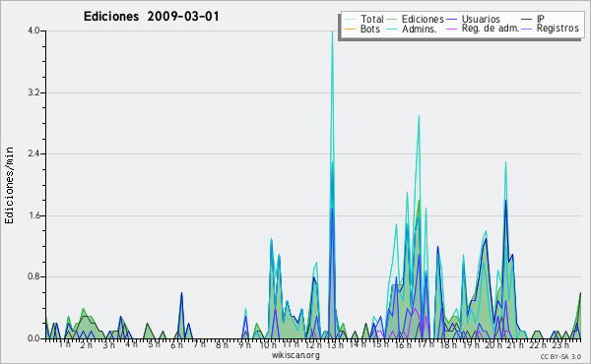Click the "5 h" x-axis label

coord(154,344)
